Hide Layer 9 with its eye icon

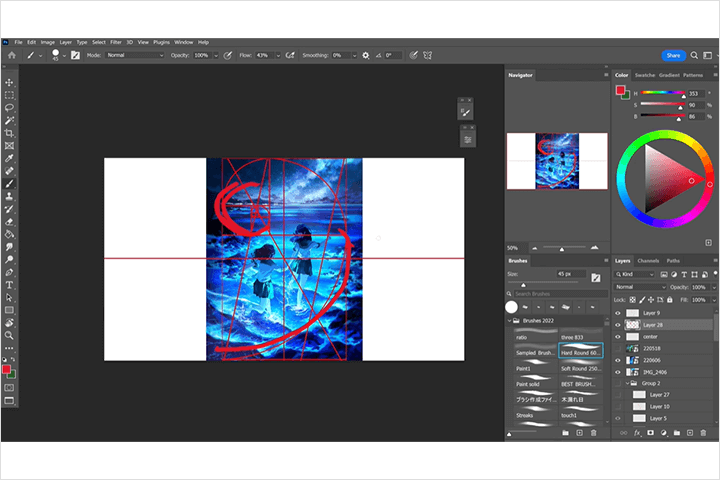click(x=618, y=313)
